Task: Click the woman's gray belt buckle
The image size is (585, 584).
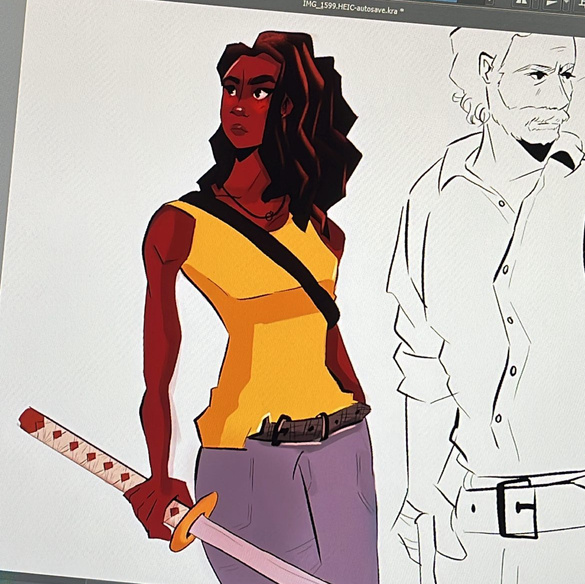Action: [x=281, y=430]
